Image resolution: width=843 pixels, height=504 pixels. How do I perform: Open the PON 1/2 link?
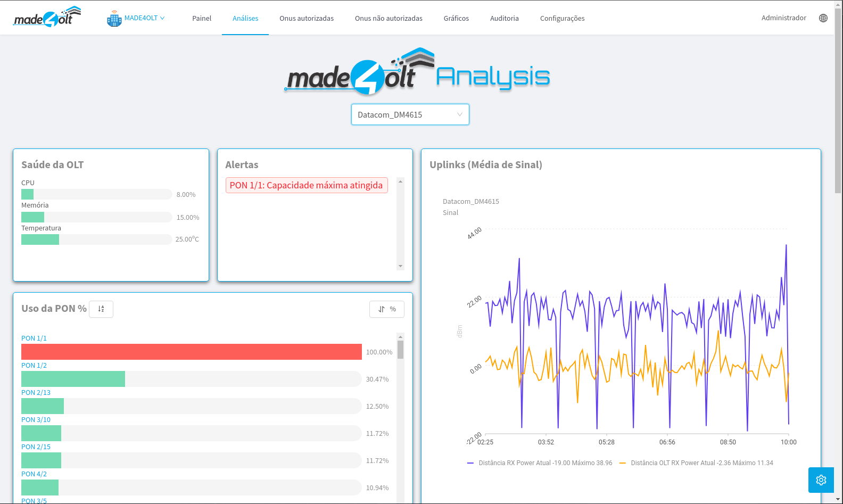(x=34, y=366)
